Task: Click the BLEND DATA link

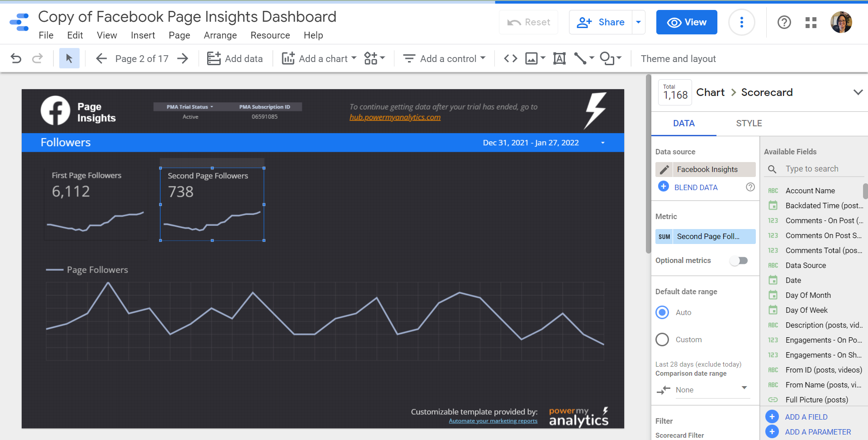Action: click(x=696, y=187)
